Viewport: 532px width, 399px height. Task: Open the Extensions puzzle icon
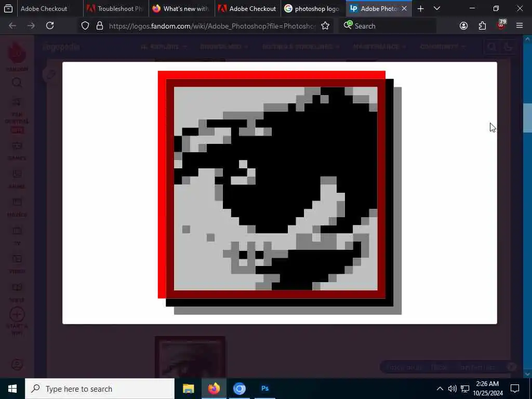coord(482,26)
